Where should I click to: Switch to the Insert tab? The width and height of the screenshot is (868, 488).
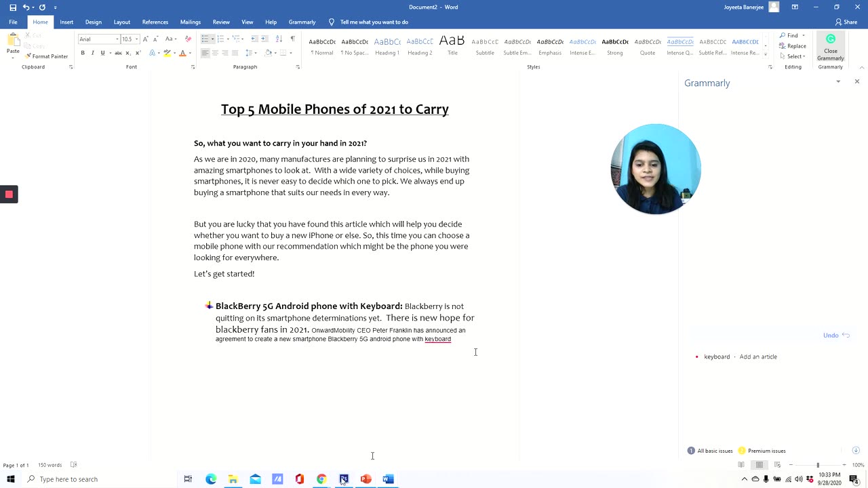(x=66, y=22)
